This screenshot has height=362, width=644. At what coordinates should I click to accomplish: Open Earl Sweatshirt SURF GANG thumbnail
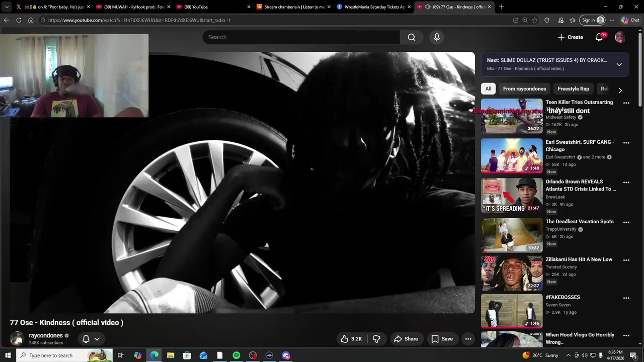coord(512,156)
